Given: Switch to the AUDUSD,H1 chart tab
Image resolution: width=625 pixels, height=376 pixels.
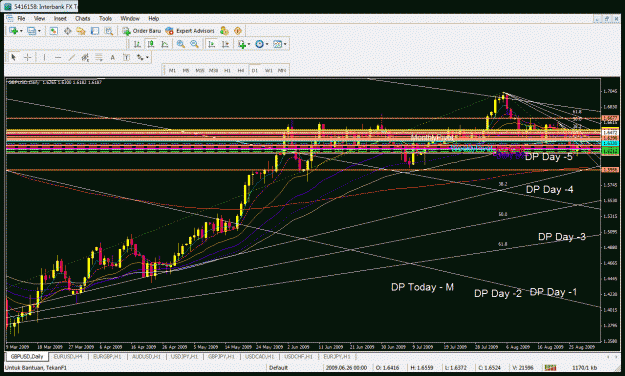Looking at the screenshot, I should [146, 356].
